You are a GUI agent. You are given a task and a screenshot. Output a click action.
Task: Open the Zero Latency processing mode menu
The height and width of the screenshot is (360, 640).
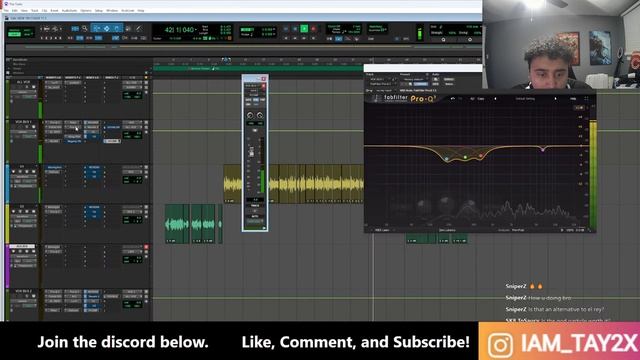tap(447, 230)
